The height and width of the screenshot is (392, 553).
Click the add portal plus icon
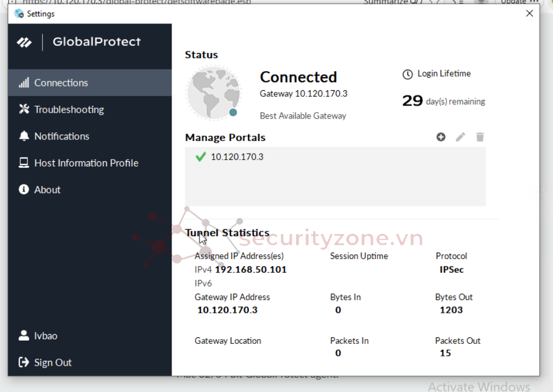[x=441, y=137]
